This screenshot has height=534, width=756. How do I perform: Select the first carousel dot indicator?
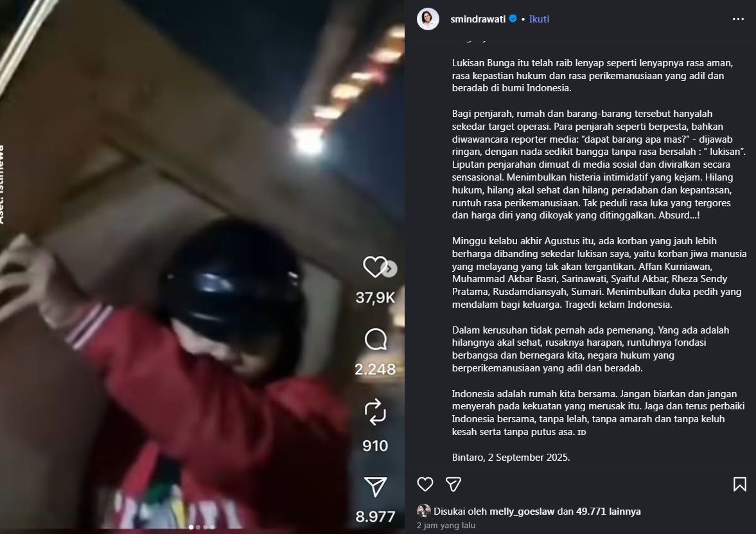pyautogui.click(x=191, y=527)
